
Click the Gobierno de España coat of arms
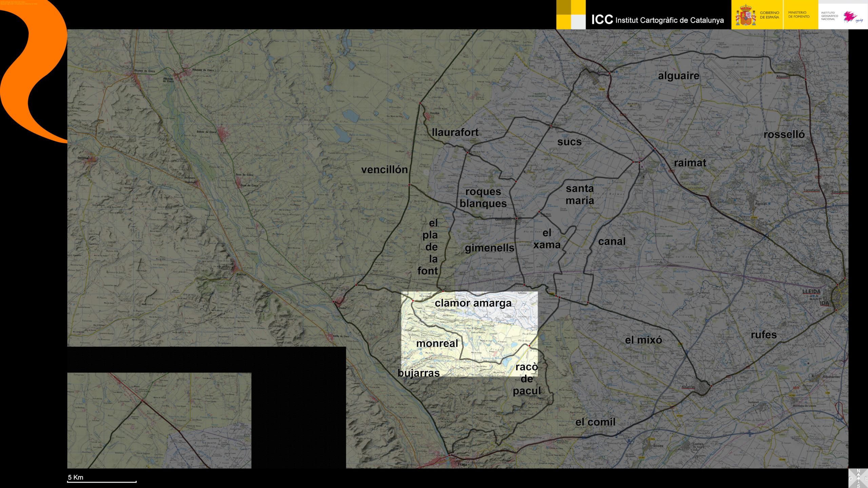click(x=745, y=16)
